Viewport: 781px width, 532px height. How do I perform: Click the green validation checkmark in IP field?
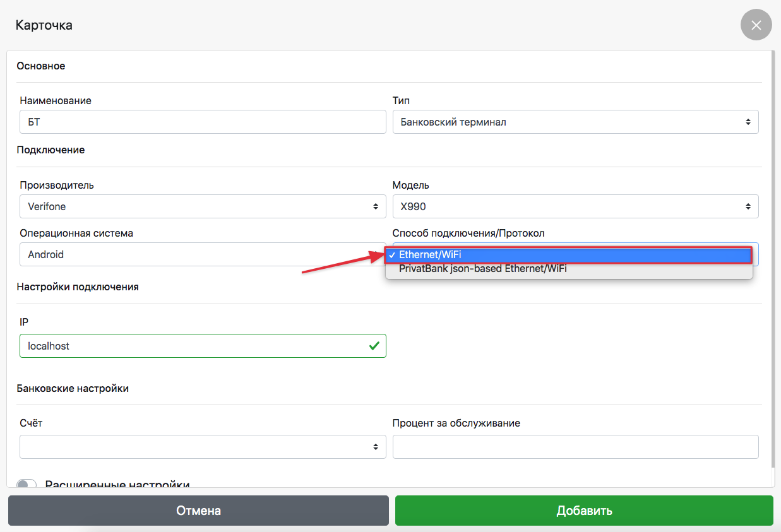(x=374, y=346)
